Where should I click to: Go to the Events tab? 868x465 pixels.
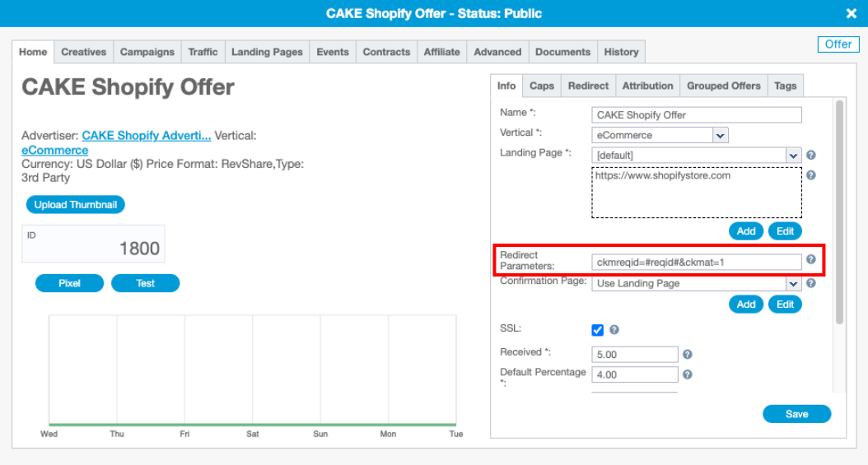pos(333,52)
